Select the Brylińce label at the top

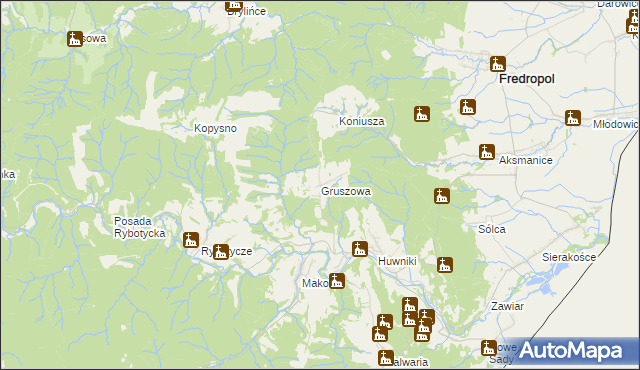247,11
